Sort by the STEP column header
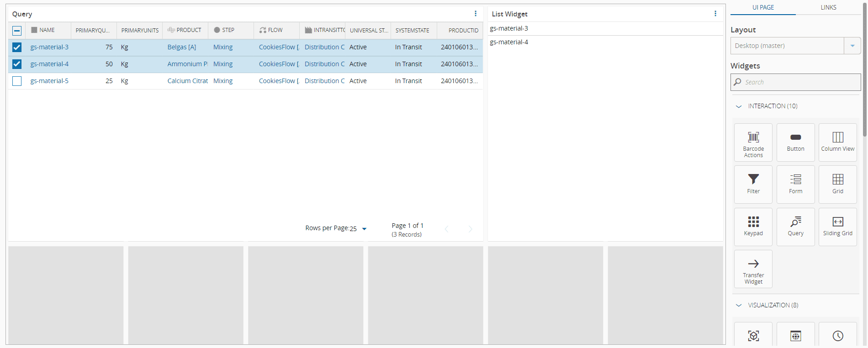 point(231,30)
